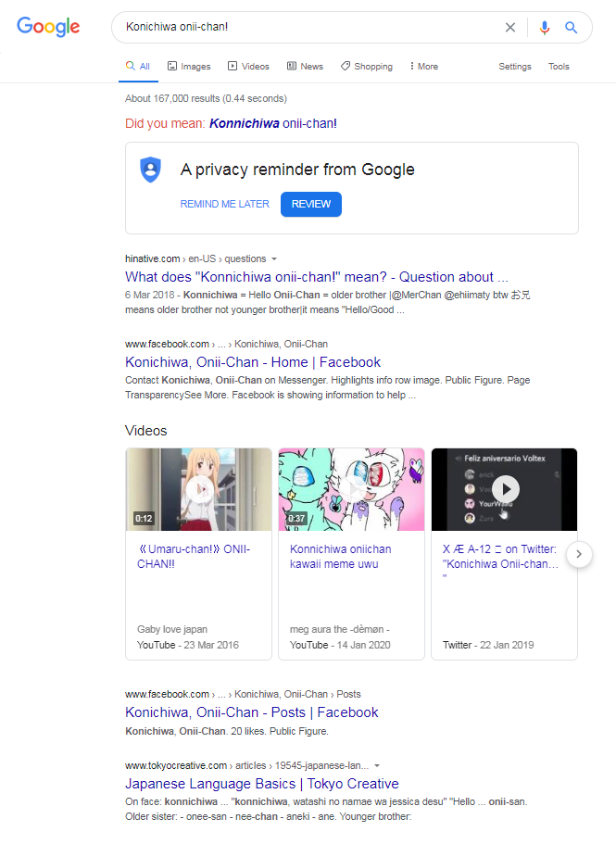Click REMIND ME LATER
The width and height of the screenshot is (616, 844).
(x=224, y=204)
